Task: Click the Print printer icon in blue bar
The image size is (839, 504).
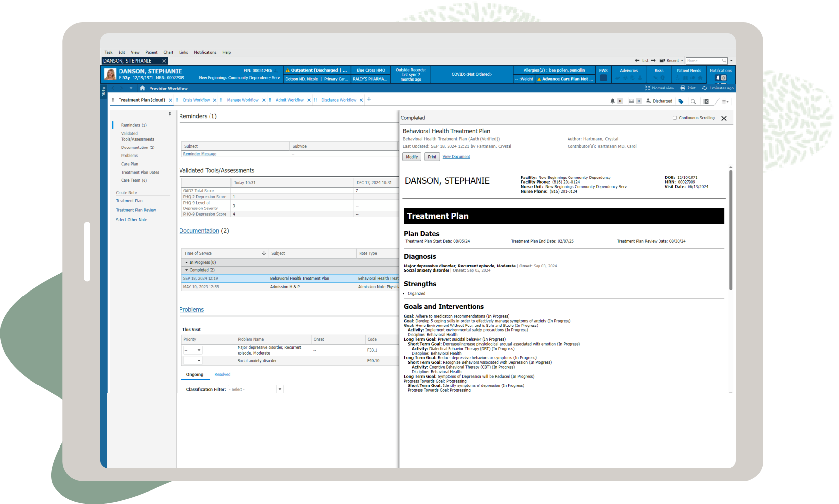Action: coord(683,88)
